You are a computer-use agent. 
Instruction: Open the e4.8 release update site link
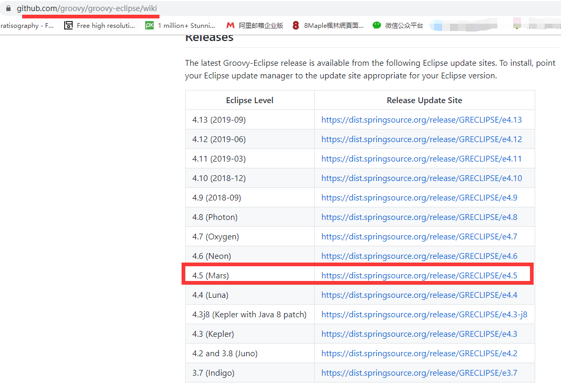pyautogui.click(x=419, y=217)
